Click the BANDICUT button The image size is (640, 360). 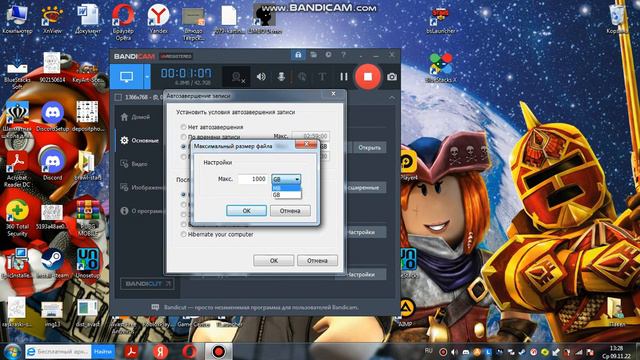click(148, 283)
